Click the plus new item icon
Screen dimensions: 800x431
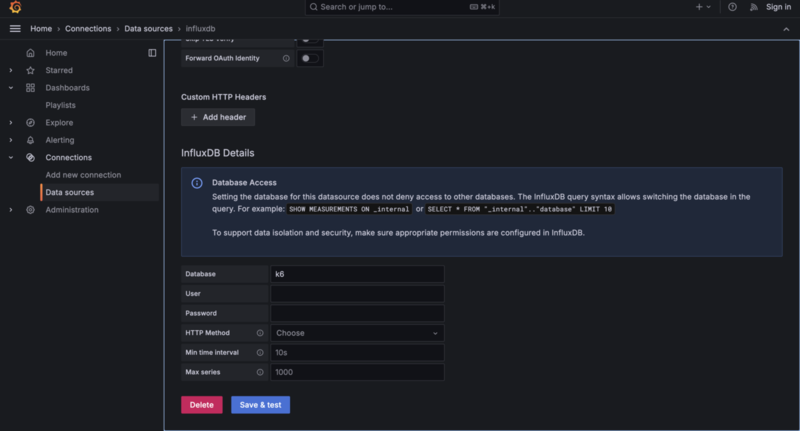[699, 7]
